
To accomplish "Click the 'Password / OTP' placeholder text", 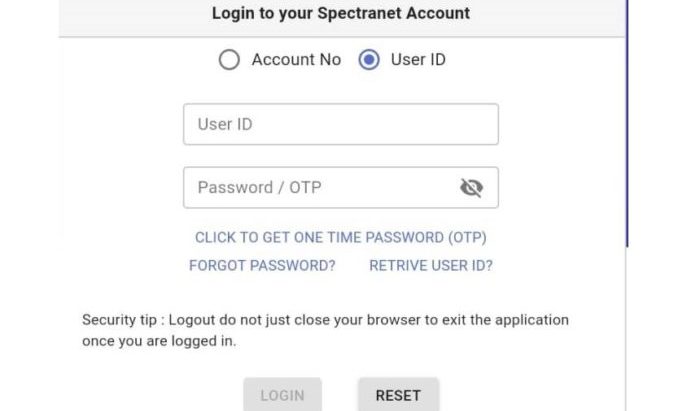I will point(259,187).
